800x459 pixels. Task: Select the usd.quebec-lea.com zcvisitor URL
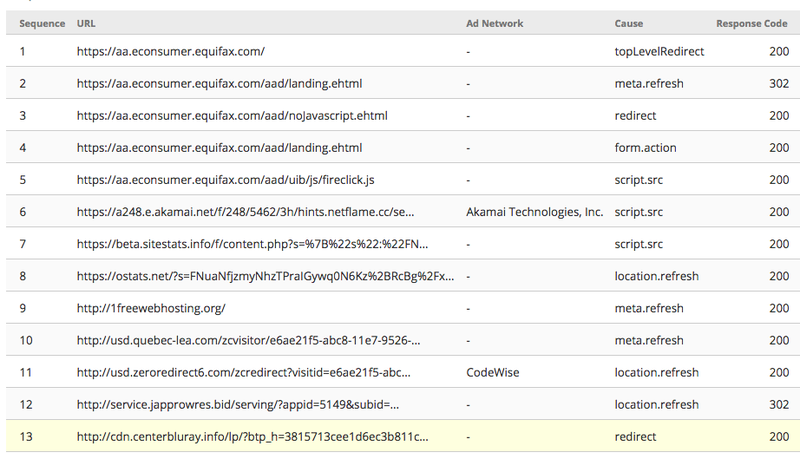[248, 340]
